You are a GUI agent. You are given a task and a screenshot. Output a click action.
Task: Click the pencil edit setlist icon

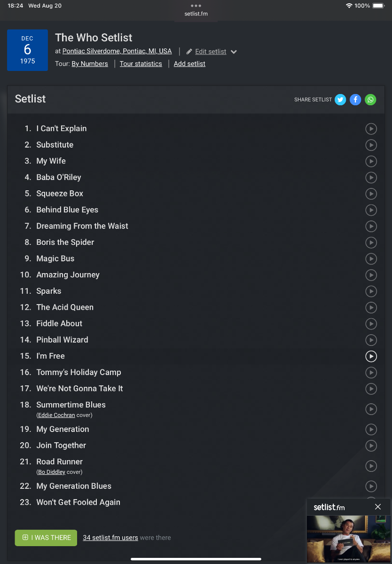click(x=189, y=52)
